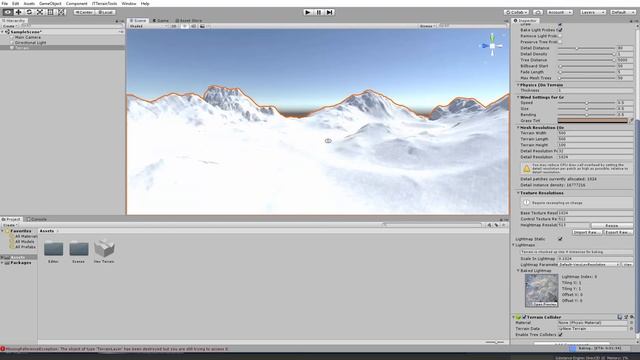Open Shaded draw mode dropdown
Screen dimensions: 640x360
click(148, 26)
